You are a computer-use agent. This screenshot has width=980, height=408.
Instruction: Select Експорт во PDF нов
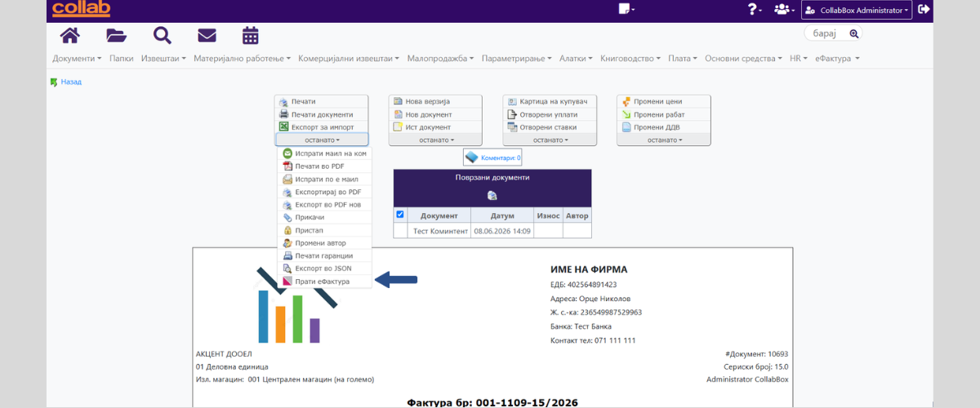click(x=324, y=205)
